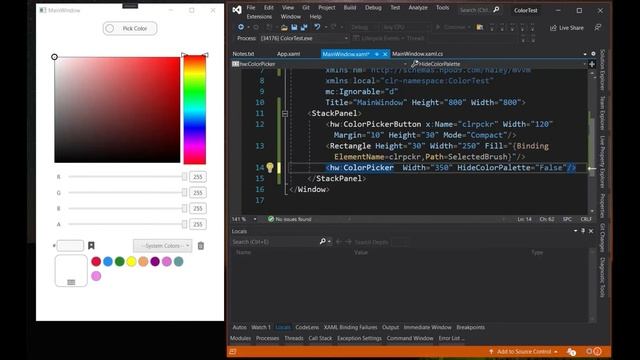Switch to the XAML Binding Failures tab
This screenshot has width=640, height=360.
click(351, 327)
